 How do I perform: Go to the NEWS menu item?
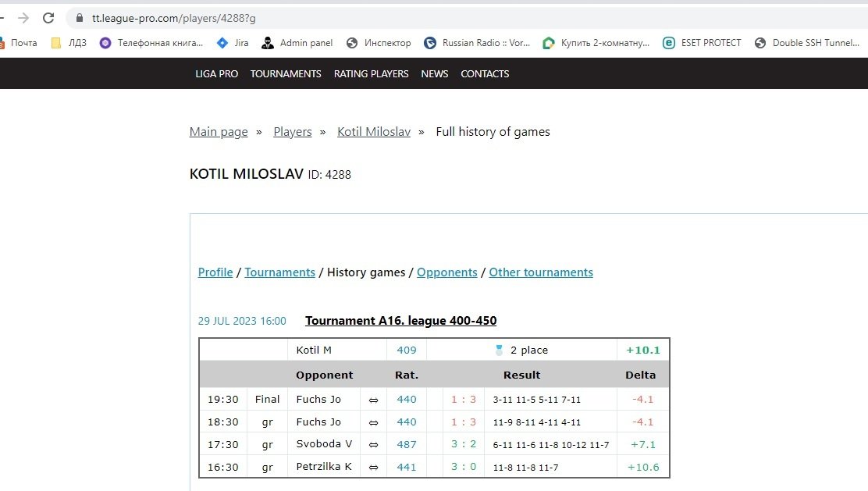pos(435,74)
